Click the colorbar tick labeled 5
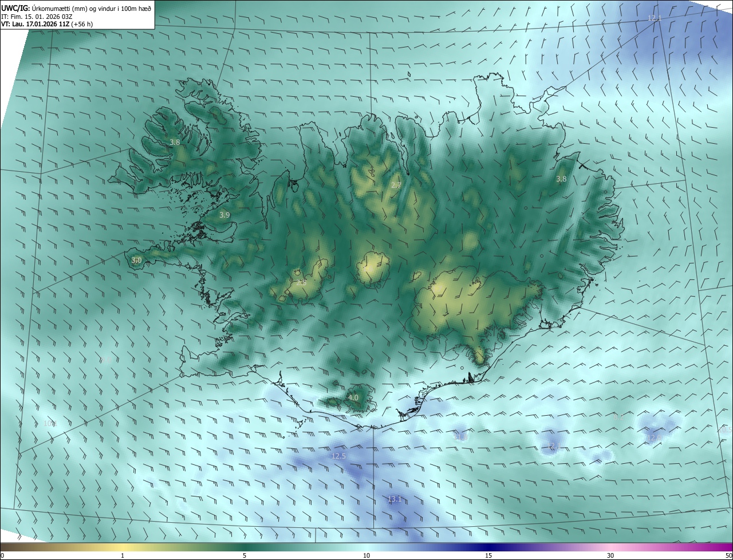The image size is (733, 560). 245,555
